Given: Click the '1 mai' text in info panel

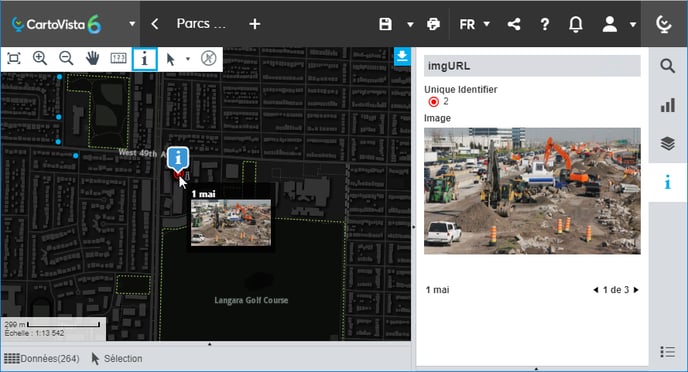Looking at the screenshot, I should click(437, 290).
